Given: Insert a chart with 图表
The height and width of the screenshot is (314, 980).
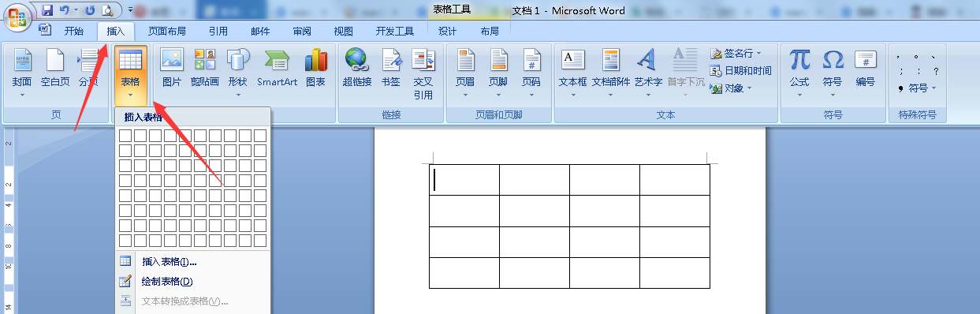Looking at the screenshot, I should tap(315, 67).
